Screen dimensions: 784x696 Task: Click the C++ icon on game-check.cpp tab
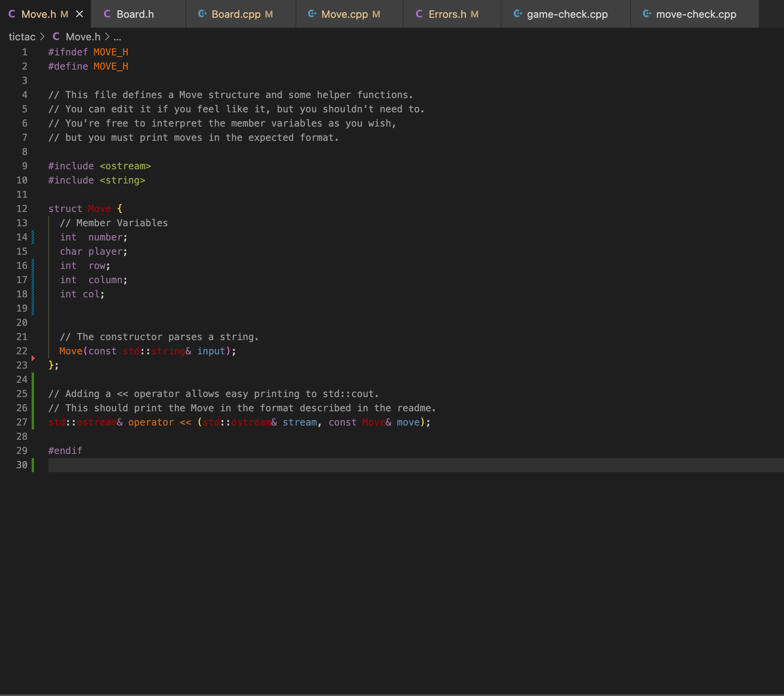click(x=517, y=14)
